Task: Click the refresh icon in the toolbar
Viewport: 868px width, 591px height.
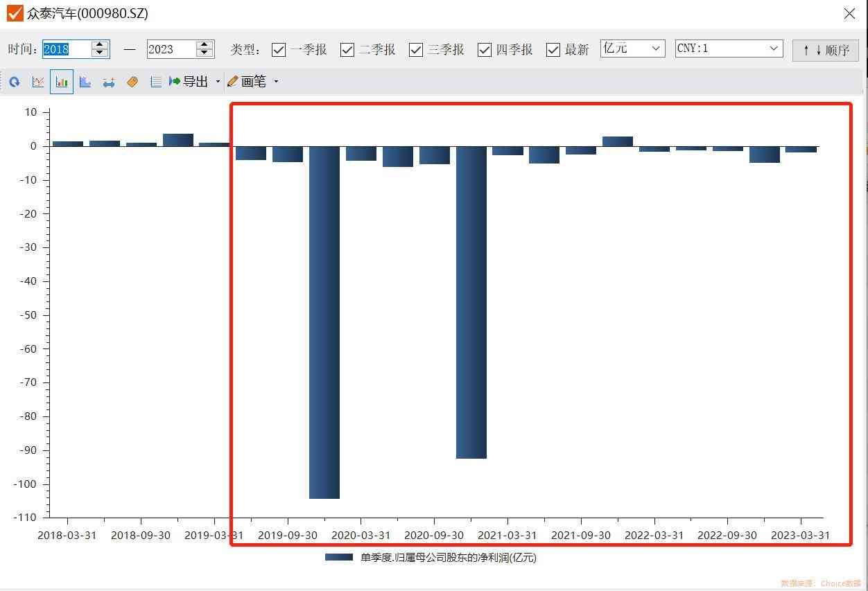Action: tap(15, 82)
